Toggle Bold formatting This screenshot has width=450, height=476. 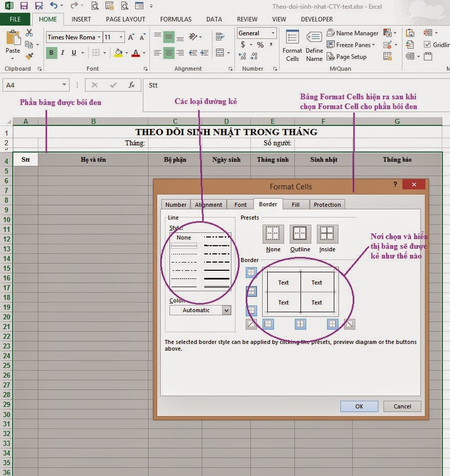51,53
